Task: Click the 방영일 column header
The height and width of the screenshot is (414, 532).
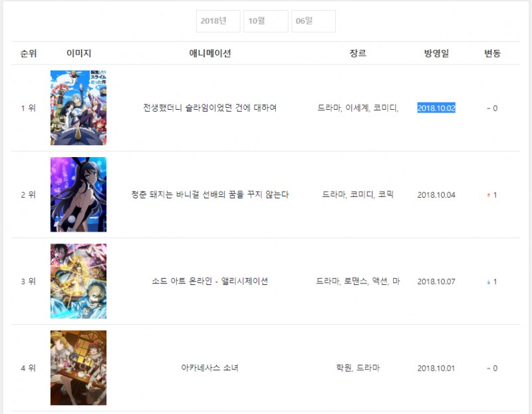Action: click(x=436, y=53)
